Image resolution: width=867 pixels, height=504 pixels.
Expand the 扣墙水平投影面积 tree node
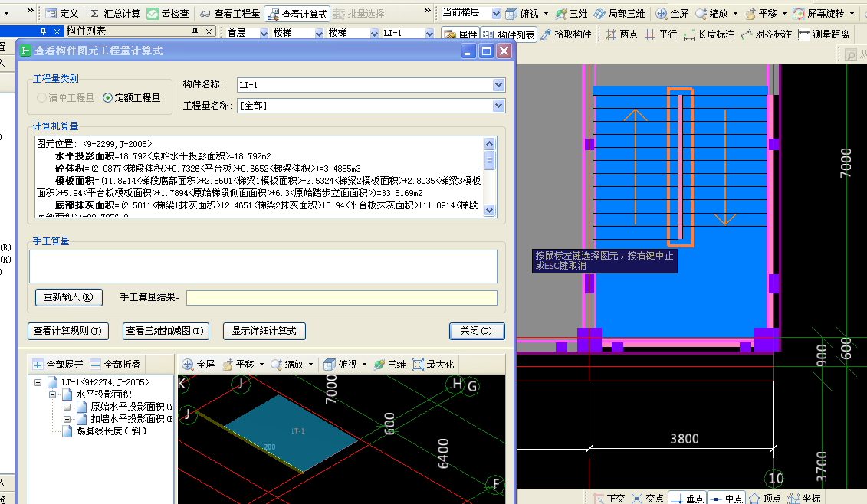tap(67, 419)
